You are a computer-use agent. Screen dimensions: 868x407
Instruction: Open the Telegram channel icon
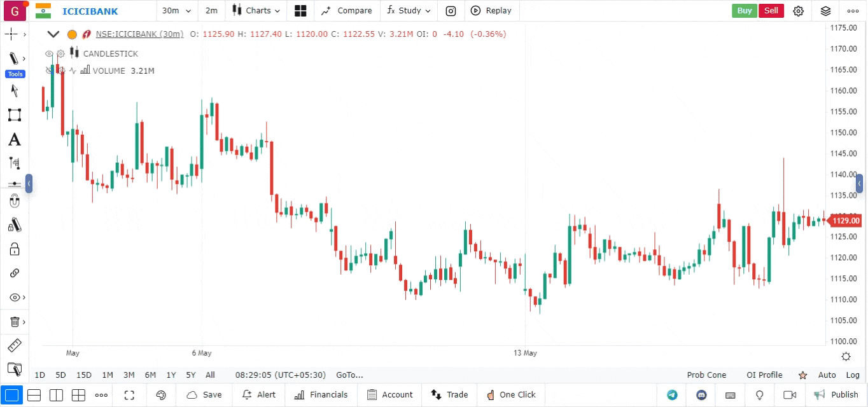(x=672, y=395)
